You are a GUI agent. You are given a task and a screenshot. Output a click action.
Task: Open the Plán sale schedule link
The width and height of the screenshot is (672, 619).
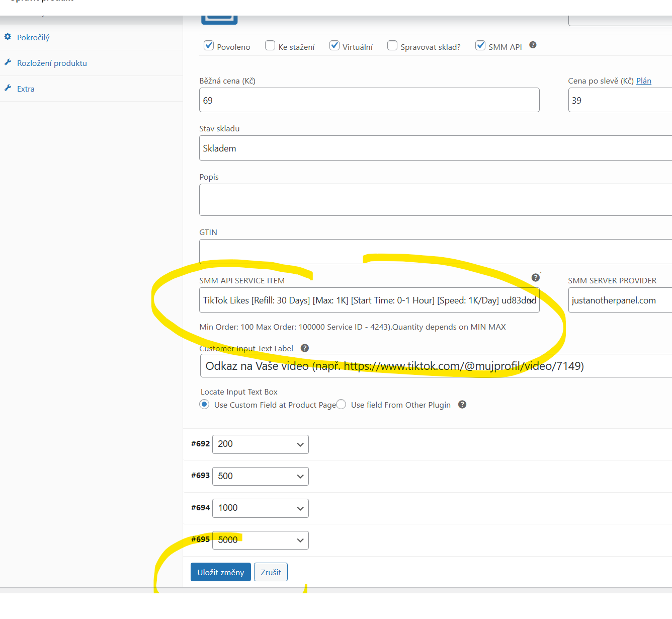coord(644,81)
